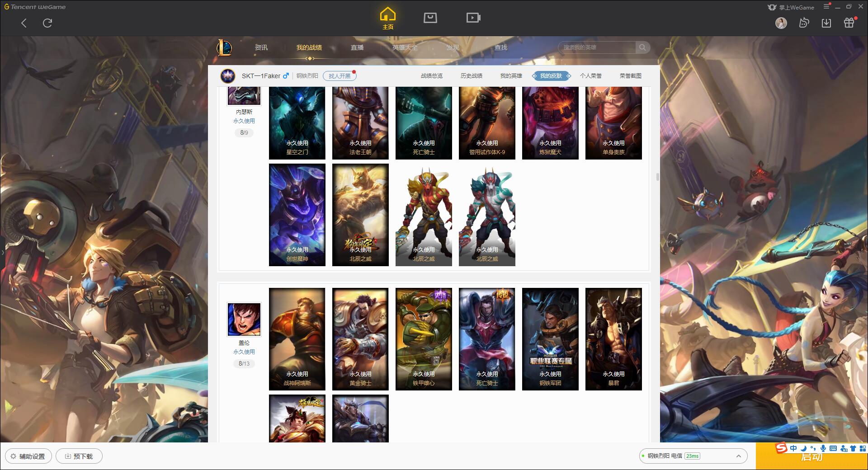This screenshot has width=868, height=470.
Task: Open the 炼狱魔犬 skin card
Action: tap(550, 123)
